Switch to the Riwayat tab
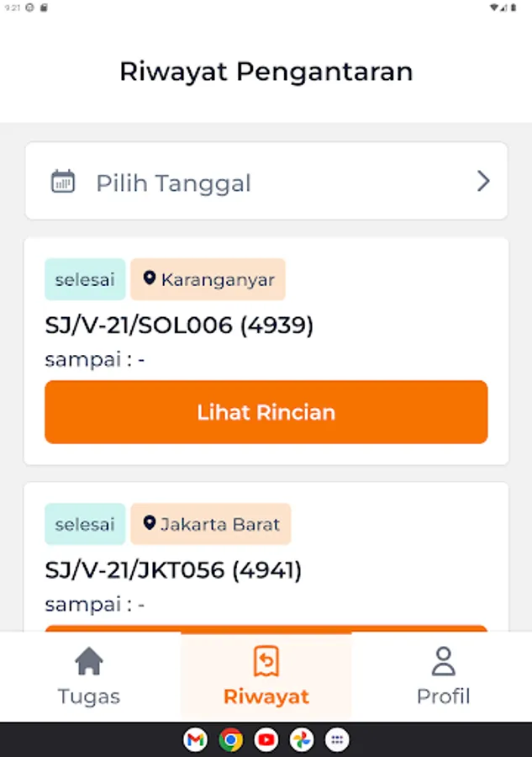 266,677
